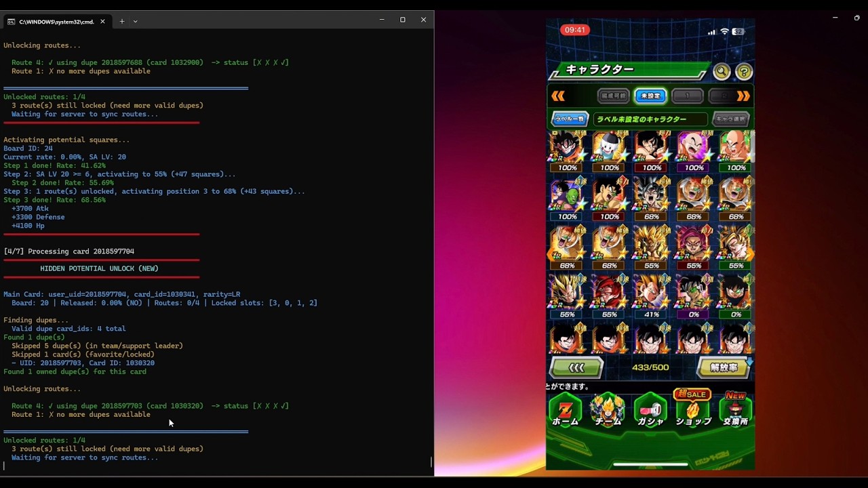
Task: Tap the キャラ選択 character select button
Action: click(731, 119)
